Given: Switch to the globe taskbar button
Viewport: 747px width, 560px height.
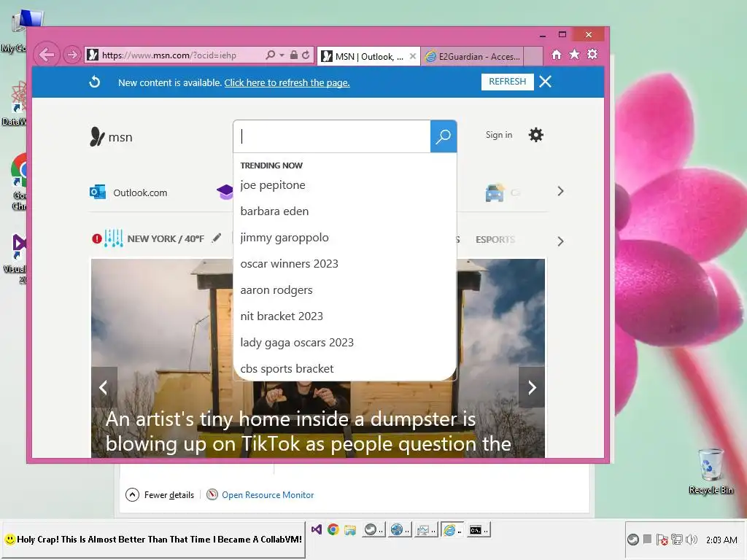Looking at the screenshot, I should tap(399, 529).
